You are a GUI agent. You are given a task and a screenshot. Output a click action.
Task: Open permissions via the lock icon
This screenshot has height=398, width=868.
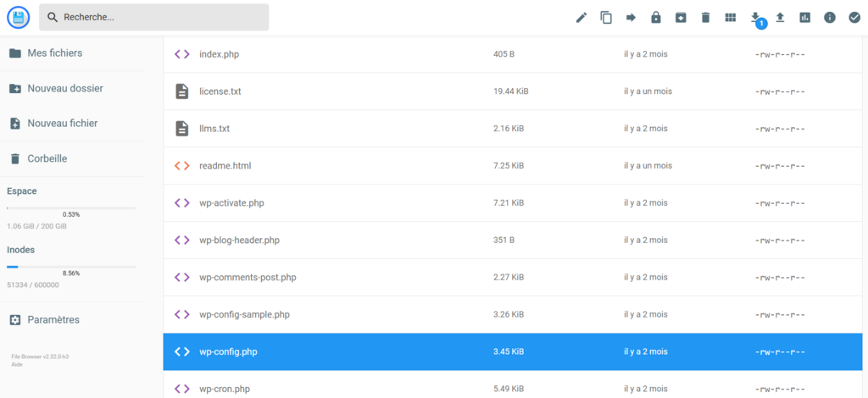[x=656, y=18]
